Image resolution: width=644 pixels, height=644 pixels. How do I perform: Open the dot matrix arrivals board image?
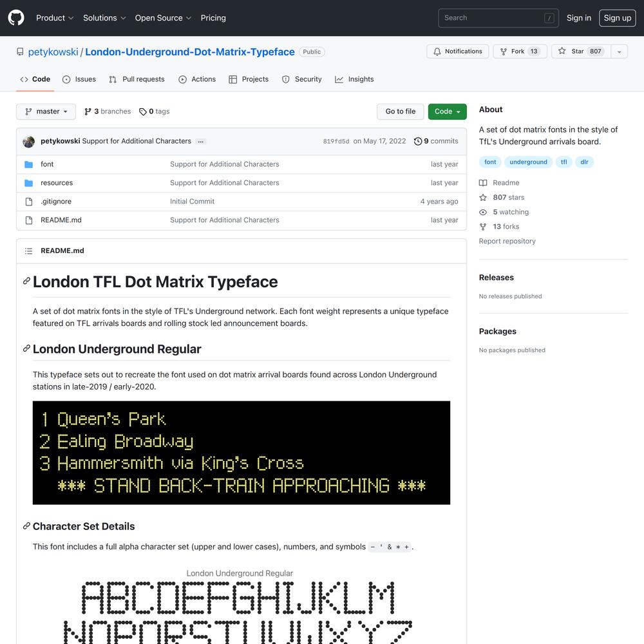241,453
